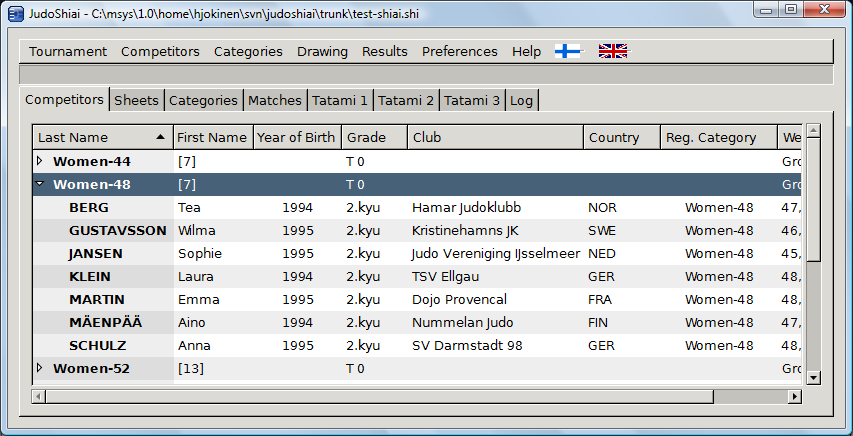This screenshot has height=436, width=853.
Task: Switch to the Sheets tab
Action: pyautogui.click(x=136, y=100)
